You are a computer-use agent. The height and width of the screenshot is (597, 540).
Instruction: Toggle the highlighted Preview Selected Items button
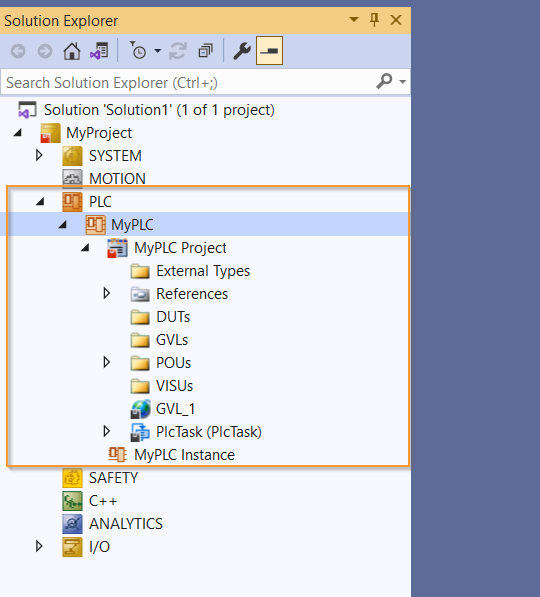(269, 51)
